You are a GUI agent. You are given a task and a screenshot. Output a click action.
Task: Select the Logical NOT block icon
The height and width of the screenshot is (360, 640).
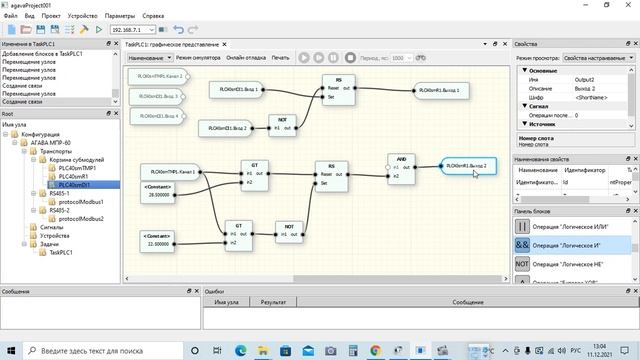522,264
